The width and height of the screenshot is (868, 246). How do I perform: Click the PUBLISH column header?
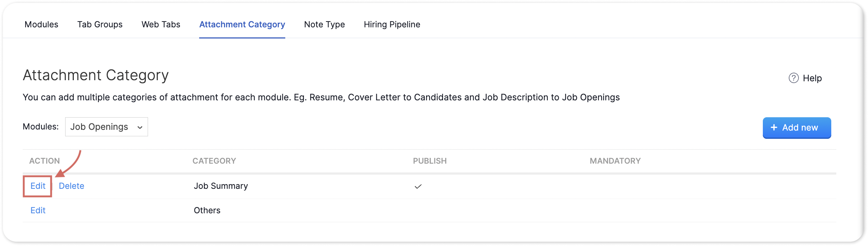[x=430, y=161]
